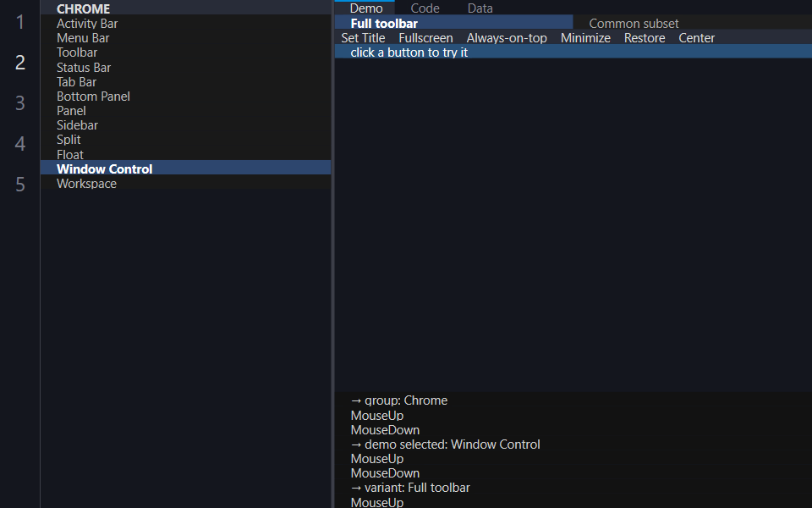Choose the Tab Bar demo entry
The width and height of the screenshot is (812, 508).
pyautogui.click(x=185, y=82)
